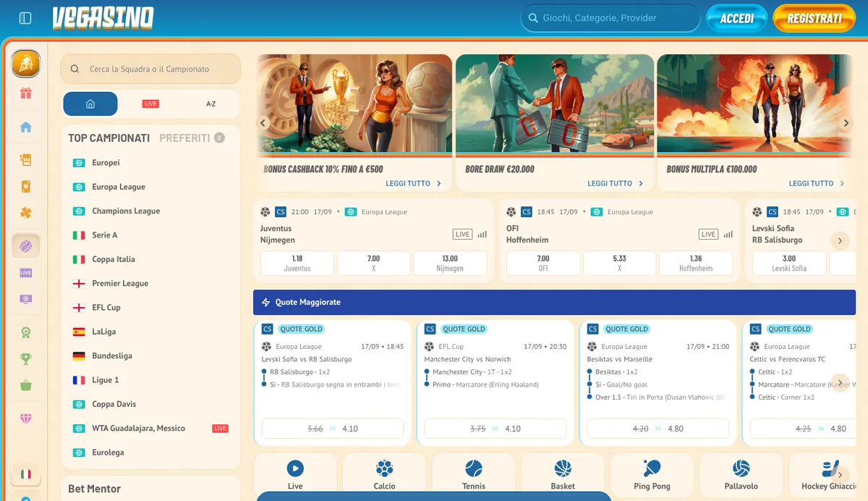868x501 pixels.
Task: Select the sports ball icon in the sidebar
Action: pos(26,246)
